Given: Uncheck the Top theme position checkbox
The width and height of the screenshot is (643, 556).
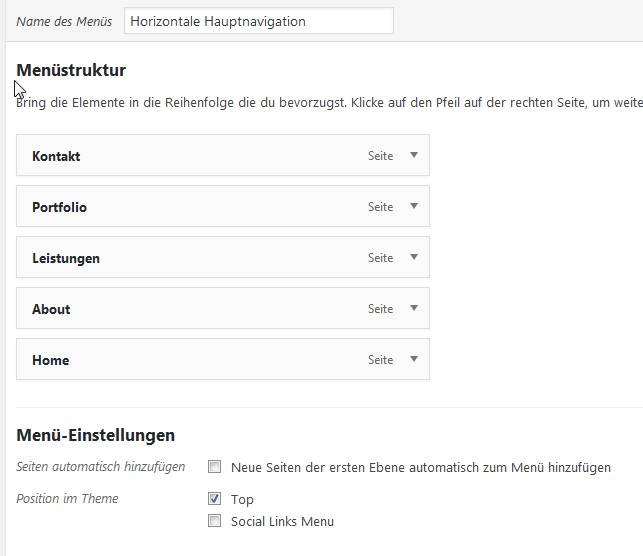Looking at the screenshot, I should [x=214, y=498].
